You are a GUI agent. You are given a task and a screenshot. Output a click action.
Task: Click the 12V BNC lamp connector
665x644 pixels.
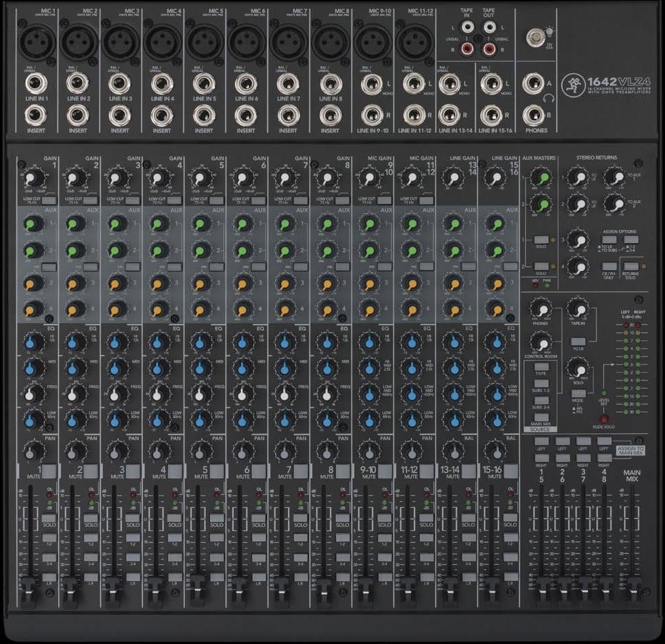[x=535, y=38]
